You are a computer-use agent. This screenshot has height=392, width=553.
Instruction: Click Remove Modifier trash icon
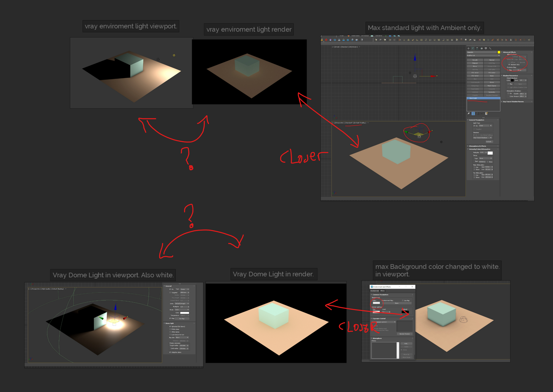tap(482, 113)
